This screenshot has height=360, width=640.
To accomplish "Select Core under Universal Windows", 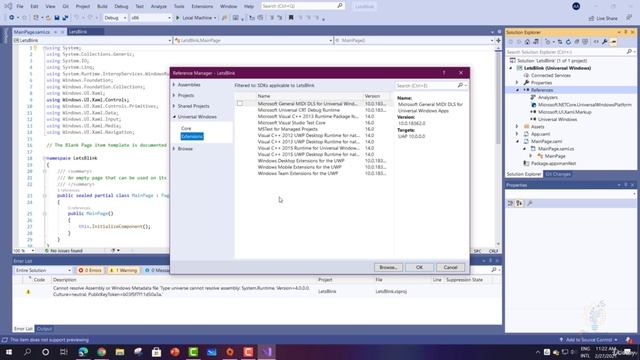I will click(x=186, y=128).
